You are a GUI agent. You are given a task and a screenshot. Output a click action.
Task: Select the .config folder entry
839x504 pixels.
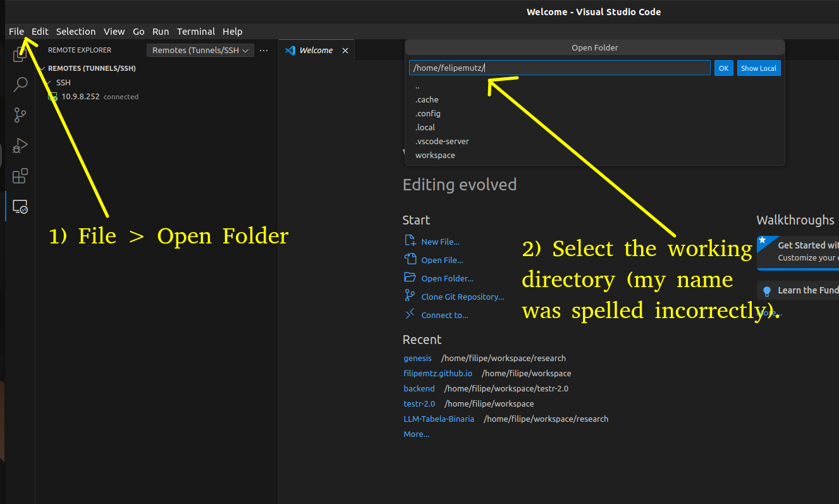[x=595, y=114]
